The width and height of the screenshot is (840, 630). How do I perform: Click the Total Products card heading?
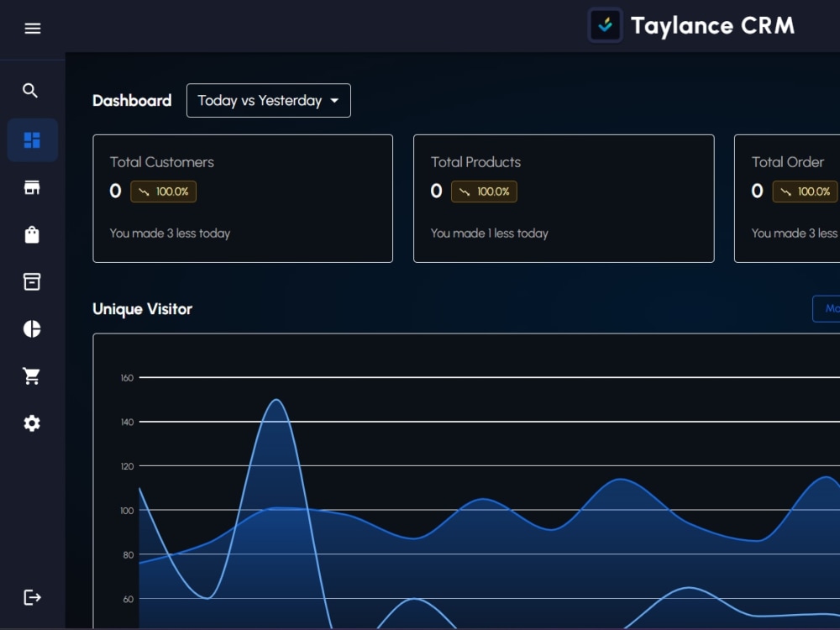coord(475,162)
